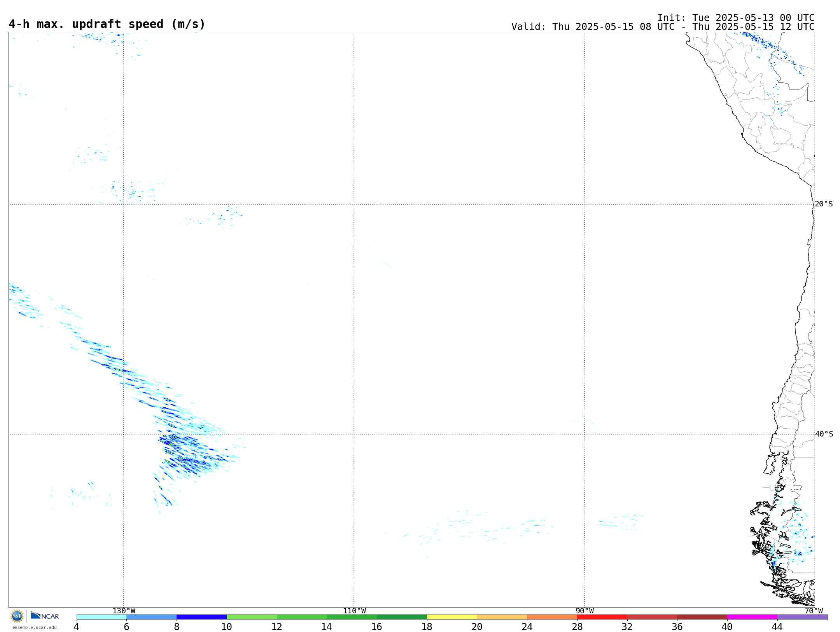This screenshot has height=632, width=840.
Task: Click the dark green 16-18 swatch
Action: pos(402,617)
